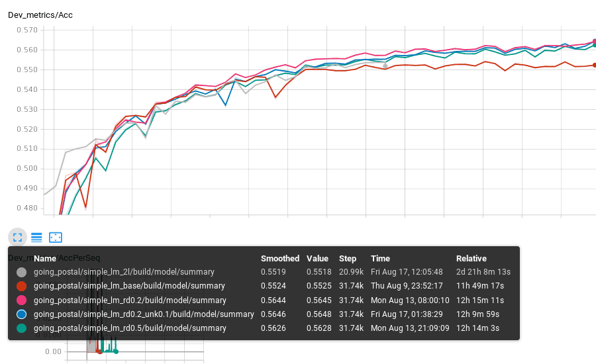
Task: Click y-axis label 0.550
Action: [x=27, y=69]
